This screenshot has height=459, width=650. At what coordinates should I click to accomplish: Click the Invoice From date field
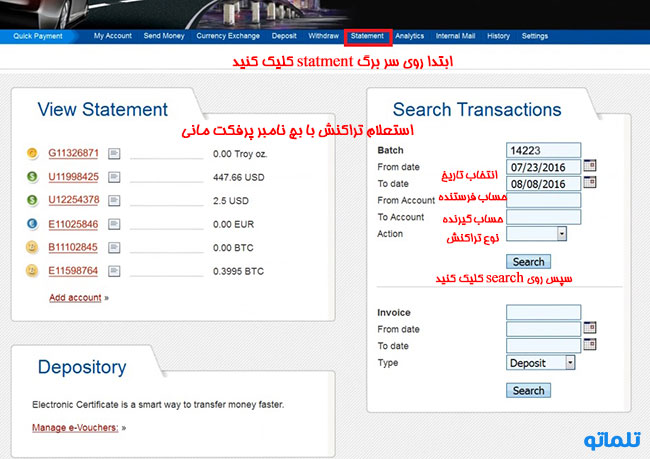tap(543, 329)
